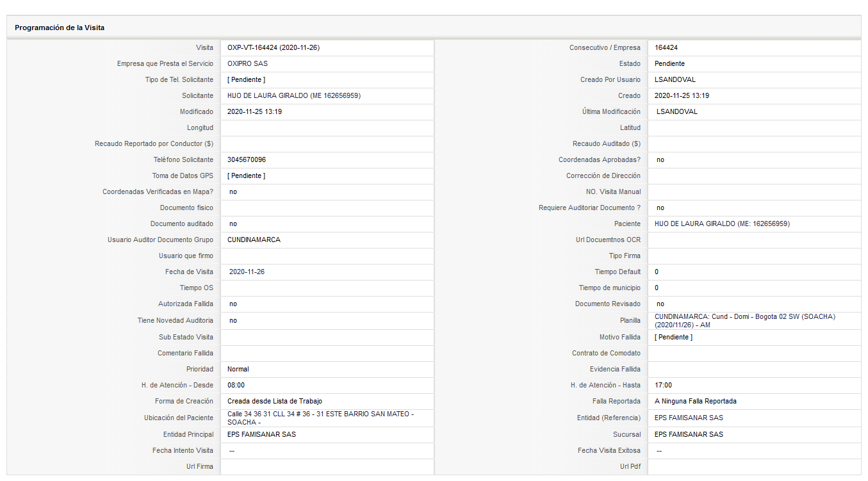Click the 'Fecha Visita Exitosa' label
Screen dimensions: 868x481
(609, 451)
